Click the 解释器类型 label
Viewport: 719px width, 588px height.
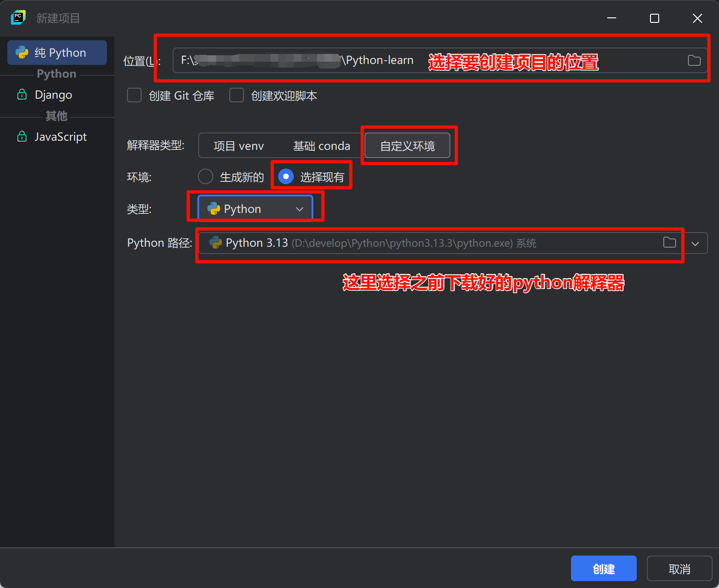pos(156,145)
